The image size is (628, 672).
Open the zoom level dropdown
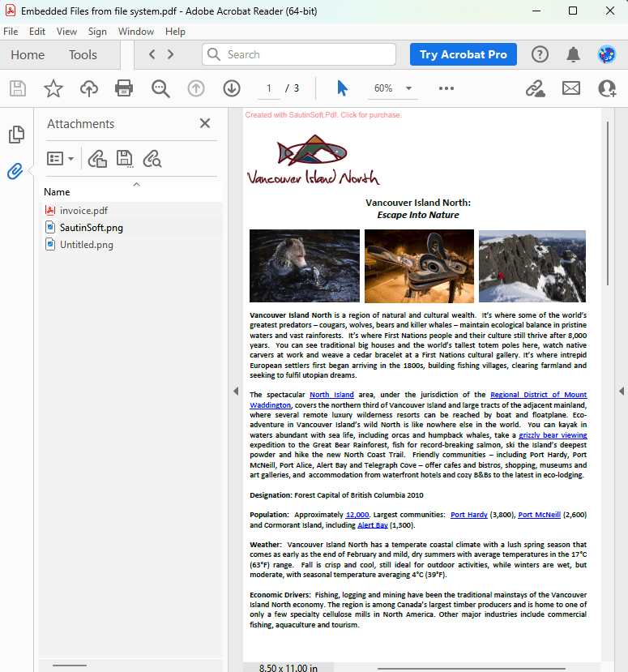(408, 88)
